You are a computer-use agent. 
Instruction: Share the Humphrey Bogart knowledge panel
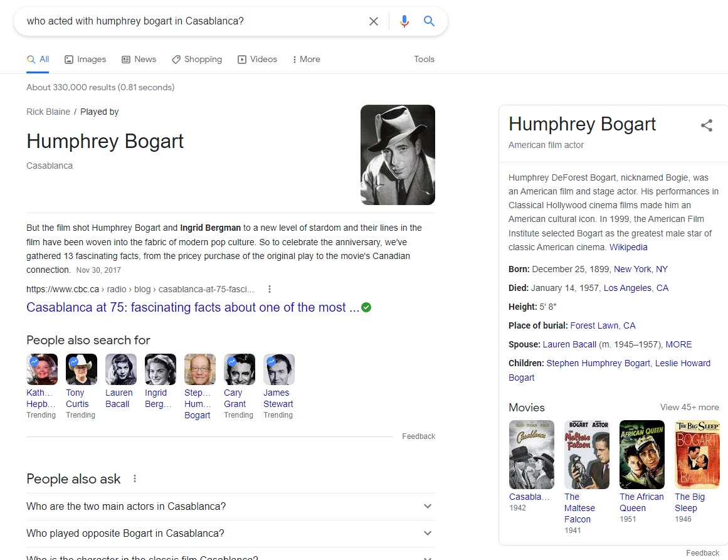[x=707, y=125]
